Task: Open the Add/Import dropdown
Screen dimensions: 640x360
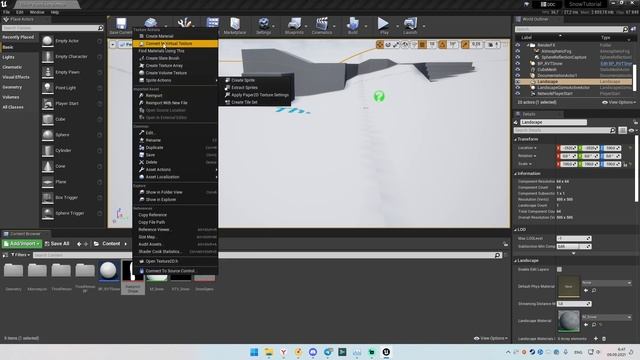Action: click(x=22, y=244)
